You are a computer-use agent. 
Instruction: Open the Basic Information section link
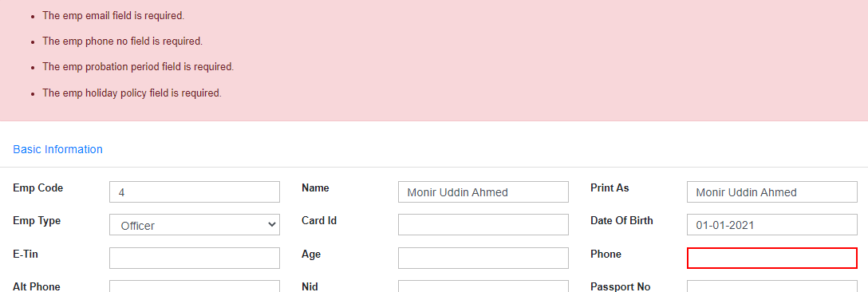click(57, 150)
